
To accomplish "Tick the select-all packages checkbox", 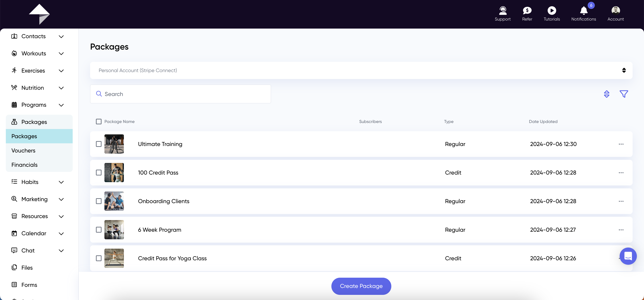I will pyautogui.click(x=99, y=122).
